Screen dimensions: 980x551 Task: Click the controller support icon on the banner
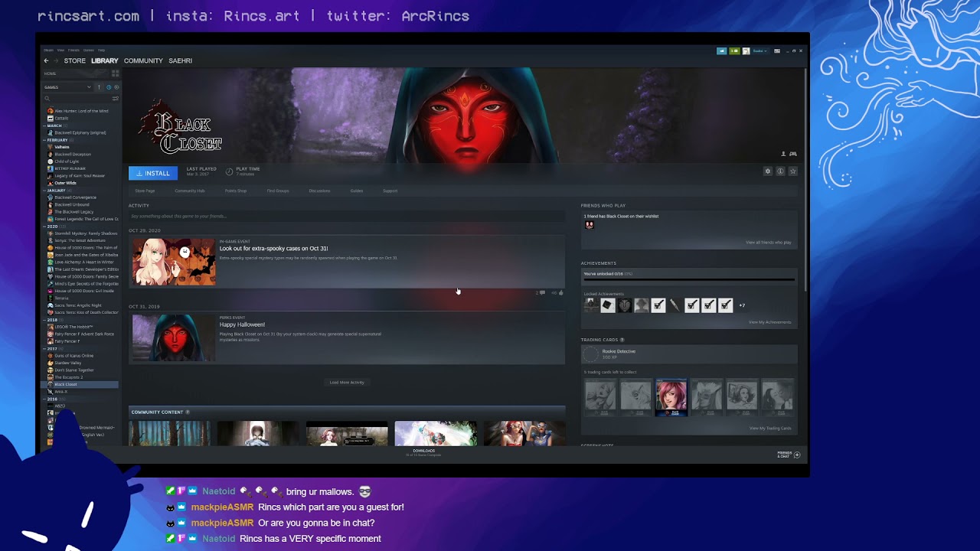tap(792, 154)
